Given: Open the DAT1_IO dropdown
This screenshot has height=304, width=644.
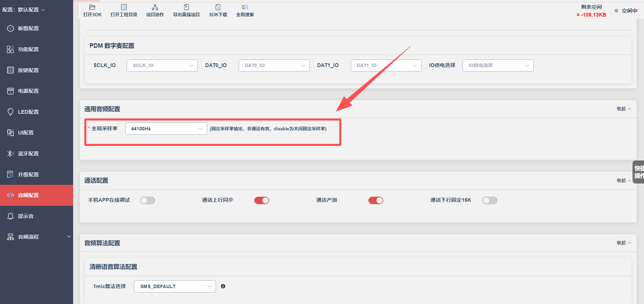Looking at the screenshot, I should click(x=386, y=65).
